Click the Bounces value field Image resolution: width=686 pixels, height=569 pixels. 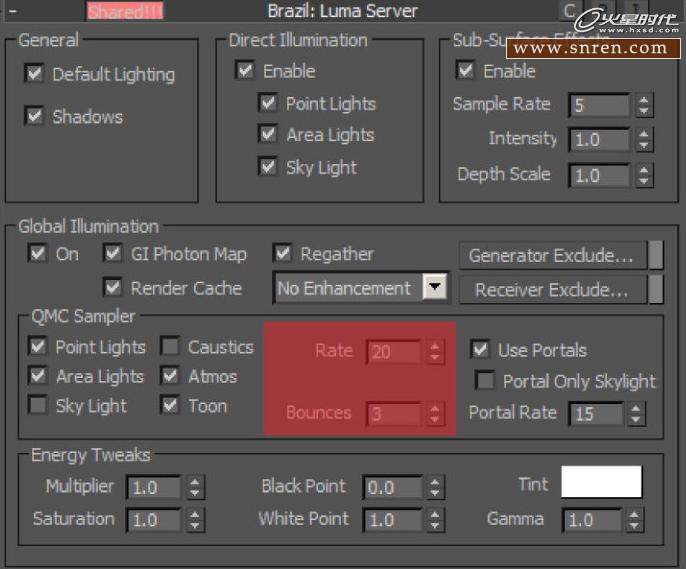394,413
